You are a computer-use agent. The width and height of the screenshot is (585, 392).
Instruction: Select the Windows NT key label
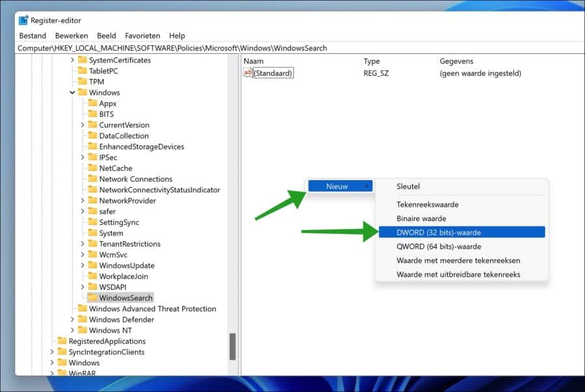click(110, 330)
